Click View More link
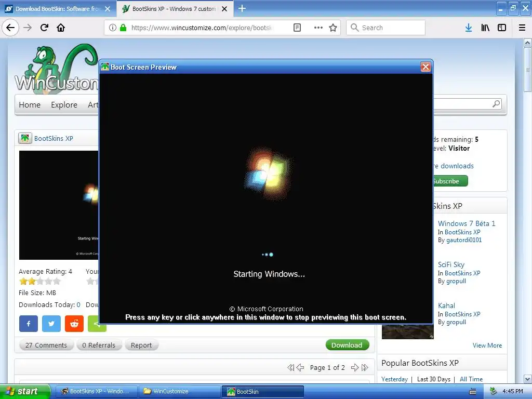Image resolution: width=532 pixels, height=399 pixels. [x=487, y=345]
